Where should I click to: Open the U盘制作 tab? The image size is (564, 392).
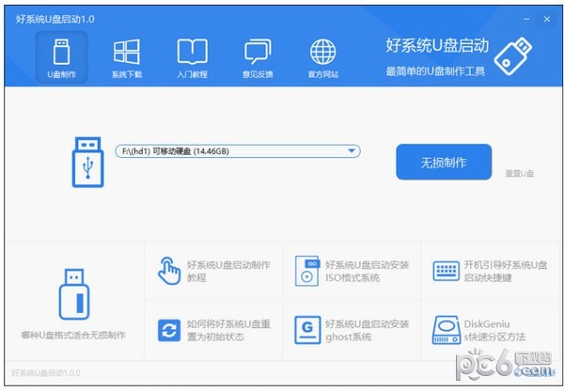61,56
